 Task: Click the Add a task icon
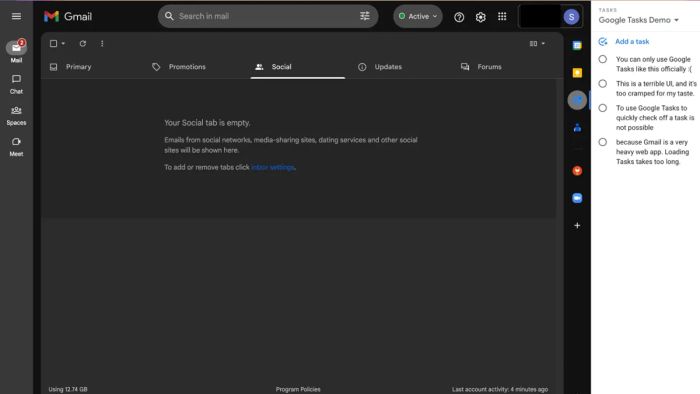[603, 41]
